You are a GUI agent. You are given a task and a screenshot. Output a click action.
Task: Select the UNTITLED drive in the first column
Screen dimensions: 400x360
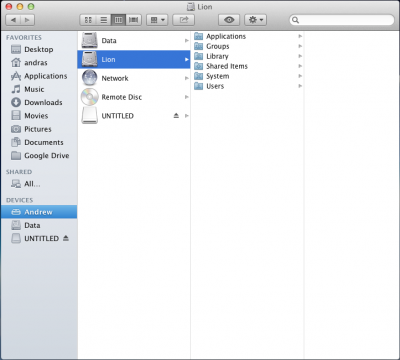(x=134, y=116)
